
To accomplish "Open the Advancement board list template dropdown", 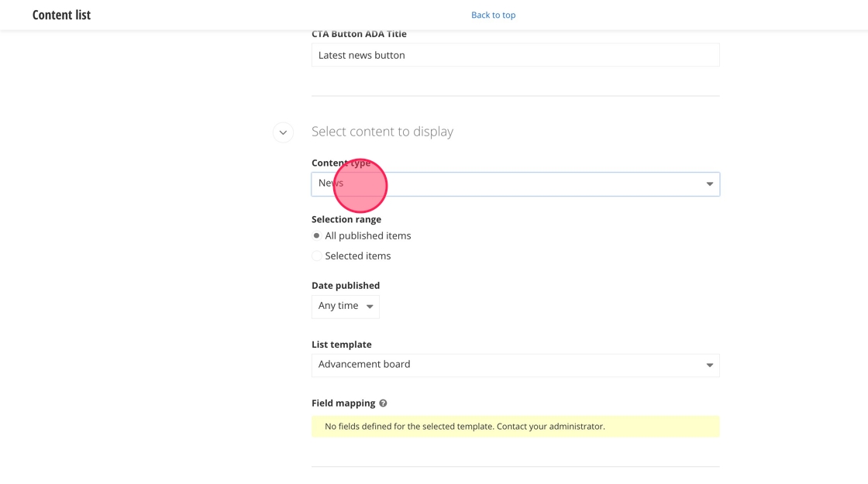I will click(x=515, y=366).
